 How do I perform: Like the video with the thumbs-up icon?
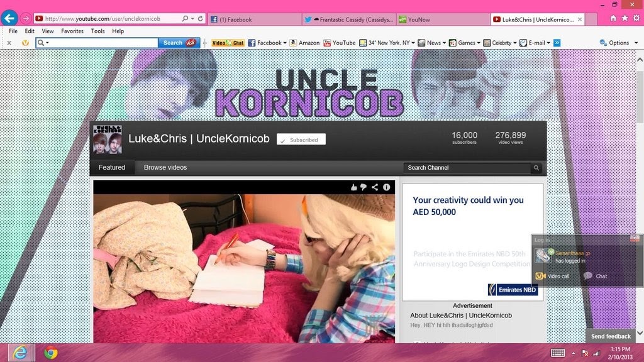[353, 187]
